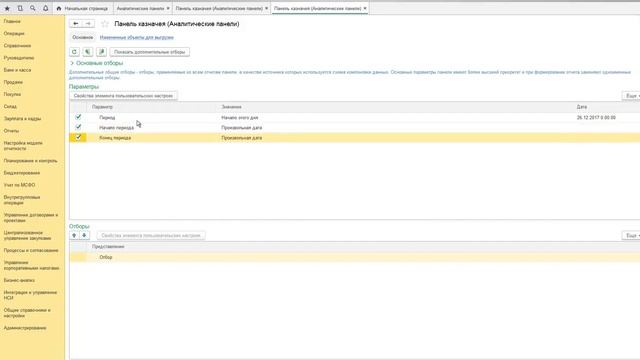
Task: Click the icon button right of Refresh
Action: click(x=88, y=52)
